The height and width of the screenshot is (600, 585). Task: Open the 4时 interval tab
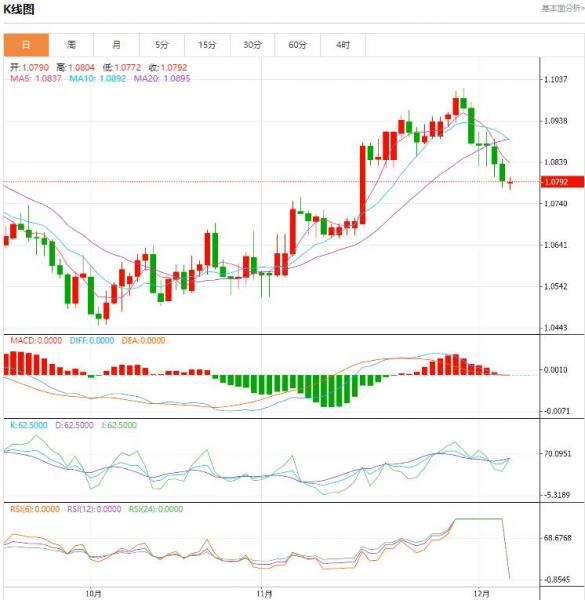coord(343,45)
